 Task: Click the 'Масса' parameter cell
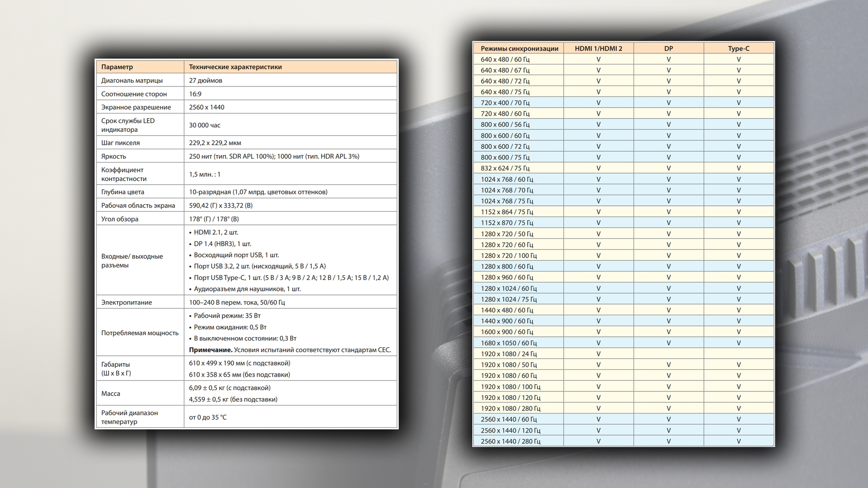pos(111,394)
